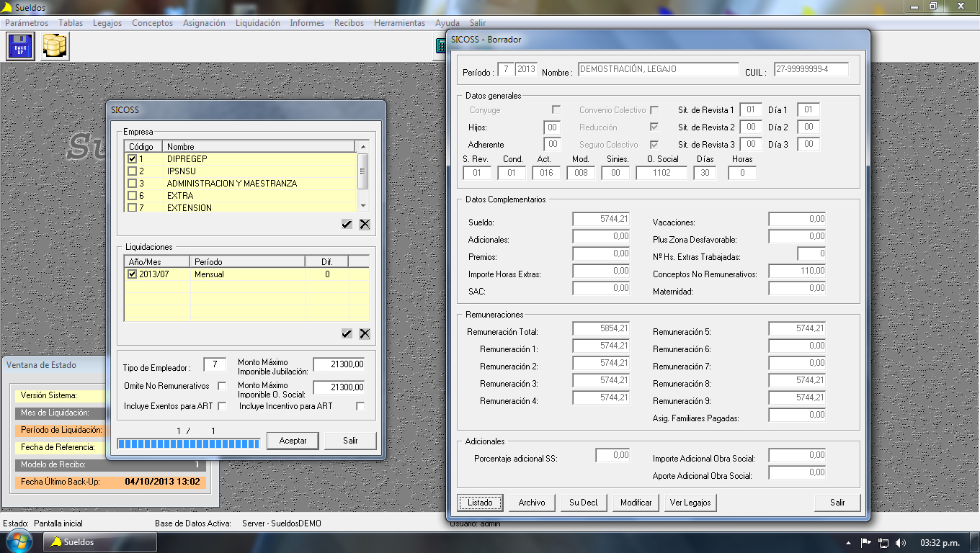Click the blue progress bar in SICOSS

click(188, 444)
